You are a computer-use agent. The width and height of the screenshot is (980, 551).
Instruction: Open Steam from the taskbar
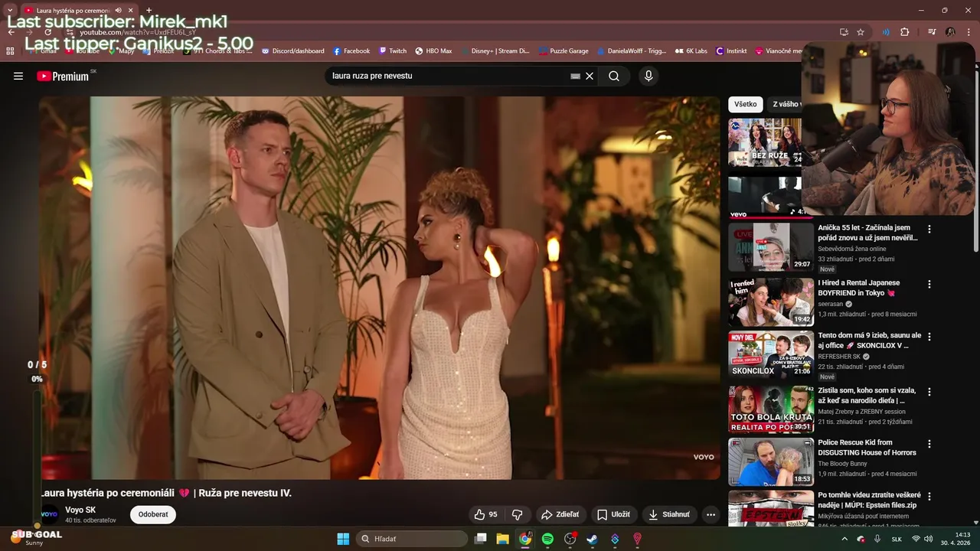coord(592,539)
